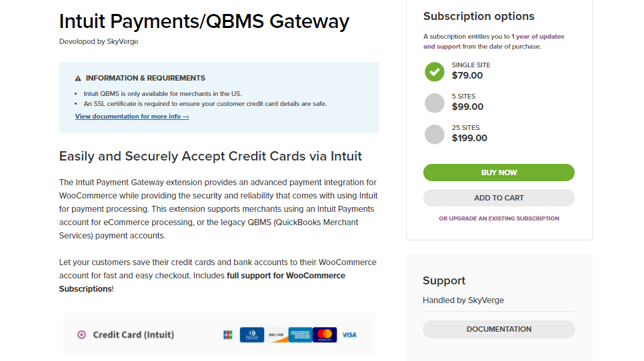The image size is (644, 361).
Task: Click the 1 year of updates link
Action: pos(537,37)
